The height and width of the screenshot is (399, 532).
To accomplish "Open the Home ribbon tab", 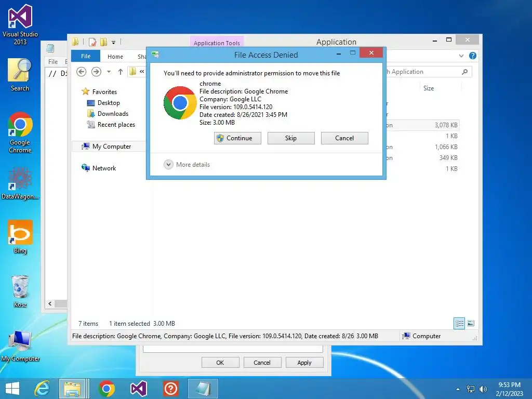I will [115, 57].
